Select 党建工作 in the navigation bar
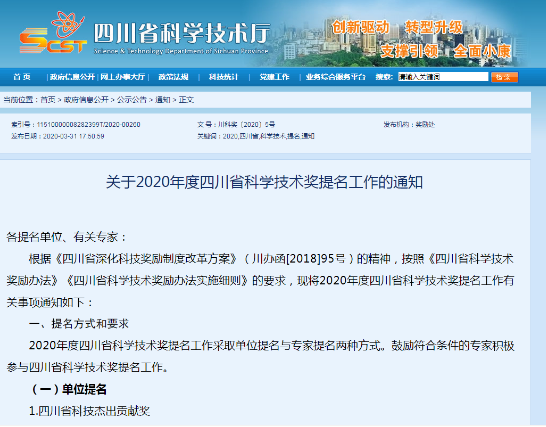This screenshot has height=427, width=546. point(274,77)
